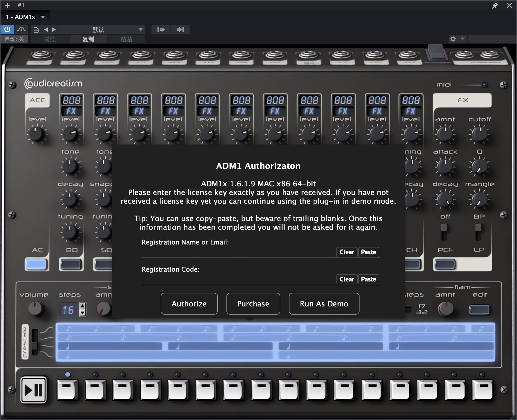Screen dimensions: 517x420
Task: Clear the Registration Code field
Action: 347,279
